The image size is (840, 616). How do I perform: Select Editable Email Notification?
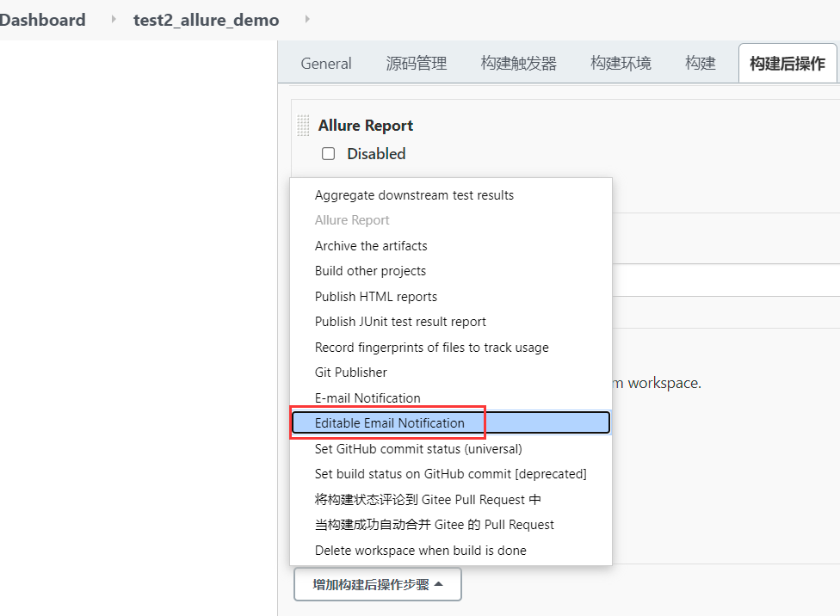point(450,423)
